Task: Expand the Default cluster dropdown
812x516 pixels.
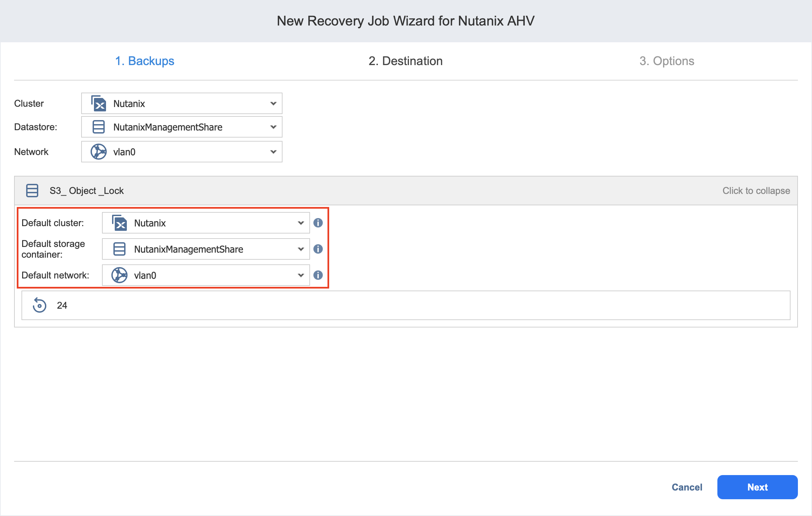Action: coord(301,222)
